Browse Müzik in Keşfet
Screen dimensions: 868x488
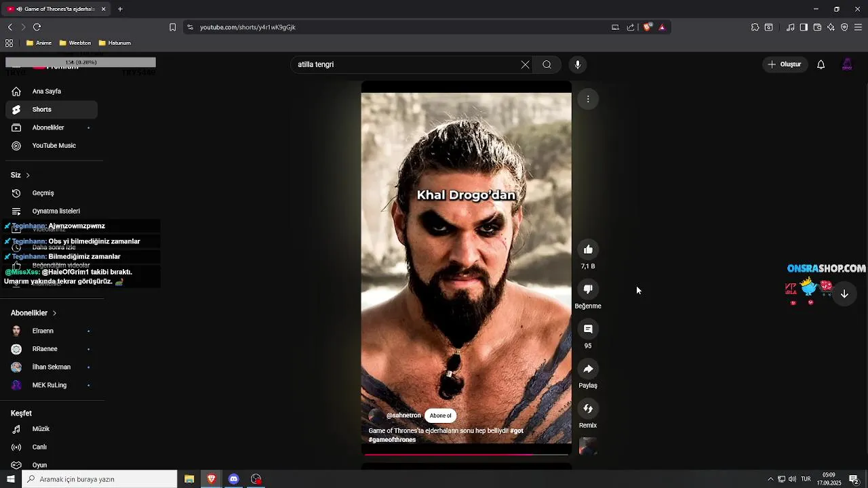tap(52, 429)
